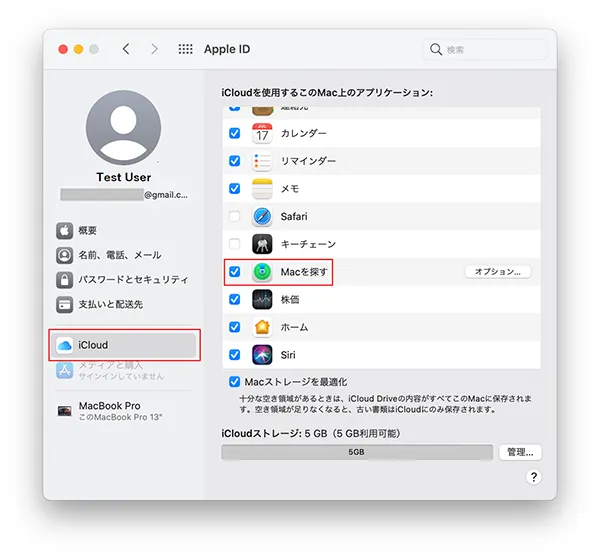Open the 管理... storage button

(520, 452)
